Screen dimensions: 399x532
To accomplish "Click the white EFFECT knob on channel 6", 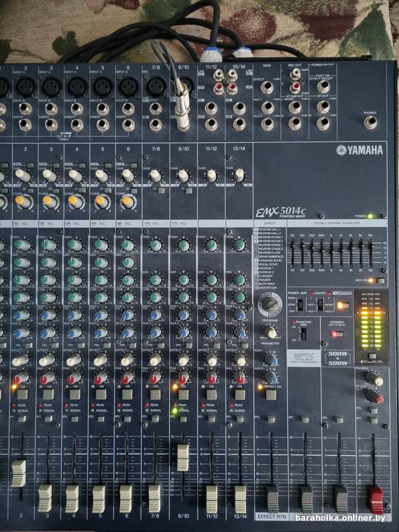I will [127, 359].
